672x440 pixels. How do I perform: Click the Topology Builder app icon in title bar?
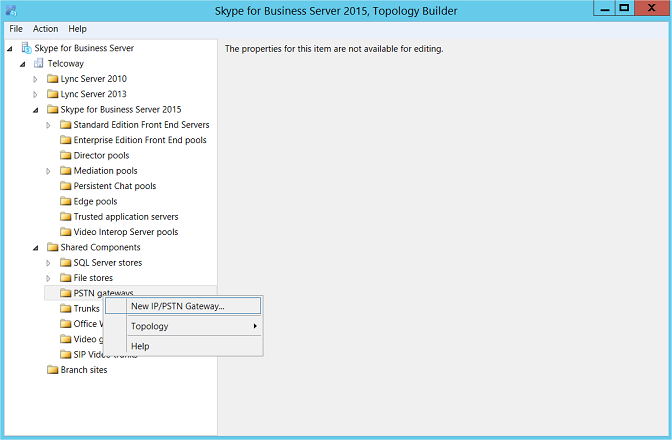(x=11, y=10)
